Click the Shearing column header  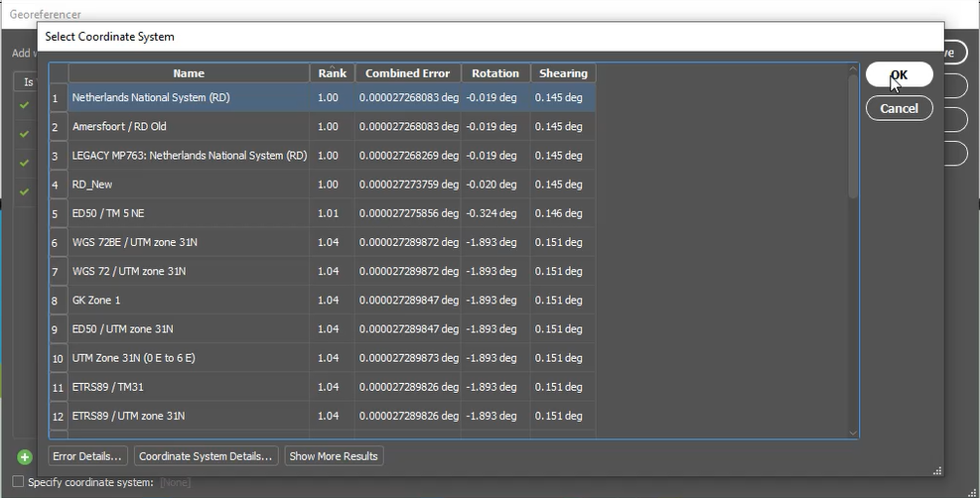pyautogui.click(x=562, y=73)
